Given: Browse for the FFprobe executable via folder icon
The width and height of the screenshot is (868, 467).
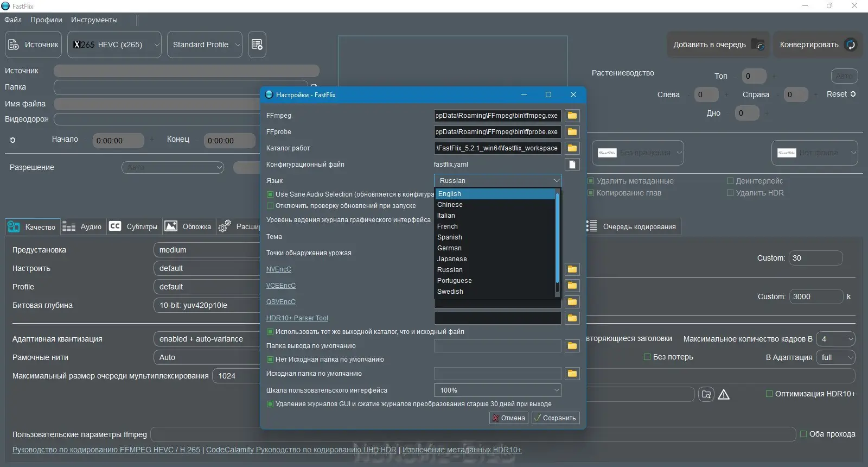Looking at the screenshot, I should pyautogui.click(x=572, y=132).
